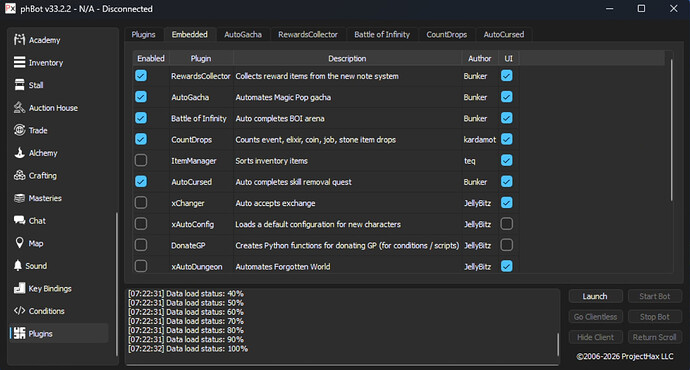Viewport: 690px width, 370px height.
Task: Click the Stop Bot button
Action: pos(654,317)
